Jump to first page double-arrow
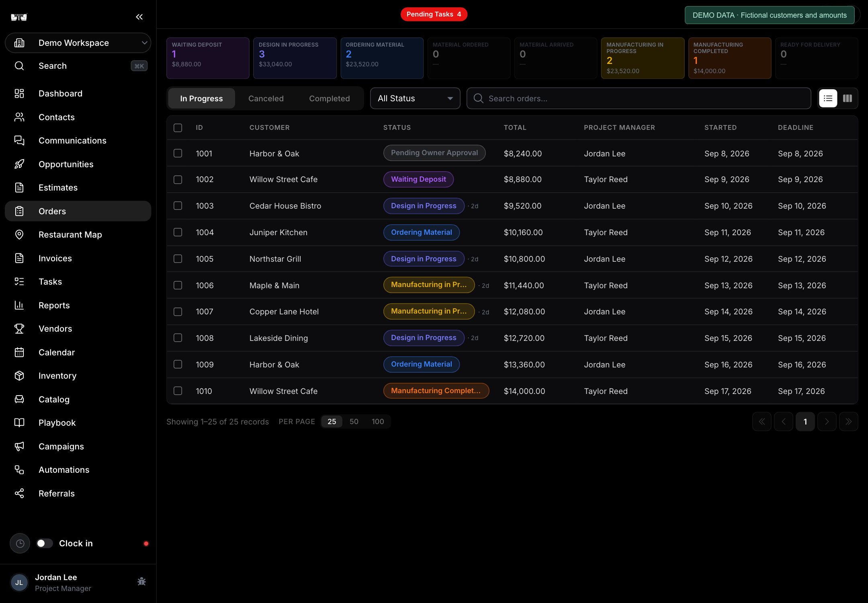 point(762,422)
